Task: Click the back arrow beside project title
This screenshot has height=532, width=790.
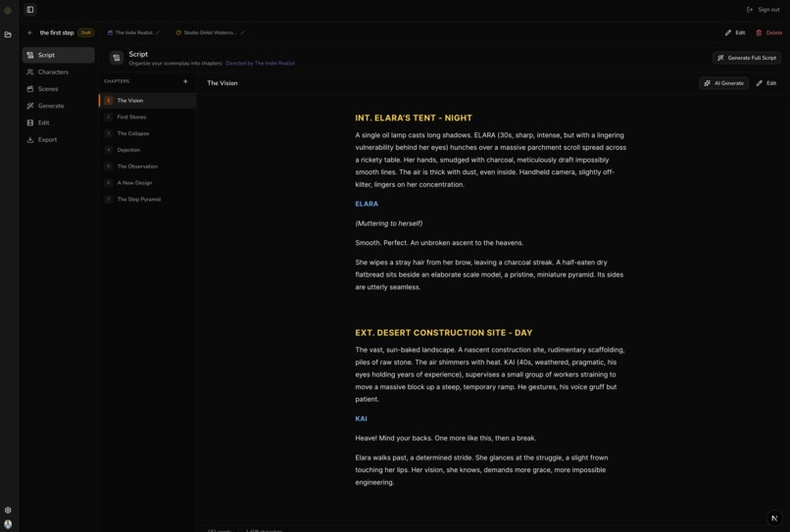Action: [30, 32]
